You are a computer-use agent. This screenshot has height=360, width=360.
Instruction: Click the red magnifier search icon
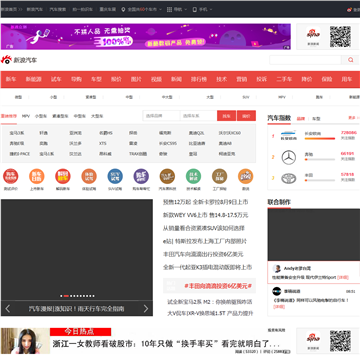(x=351, y=60)
